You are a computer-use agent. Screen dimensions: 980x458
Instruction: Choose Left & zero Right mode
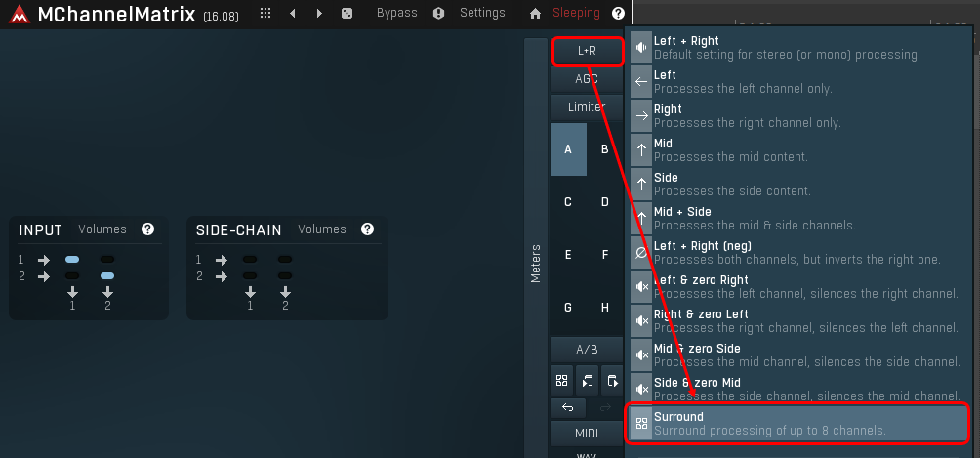798,286
